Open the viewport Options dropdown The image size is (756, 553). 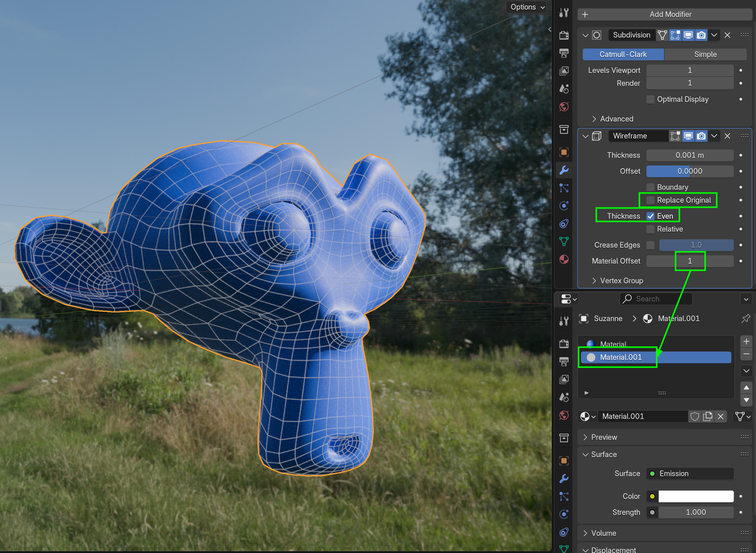click(x=526, y=7)
